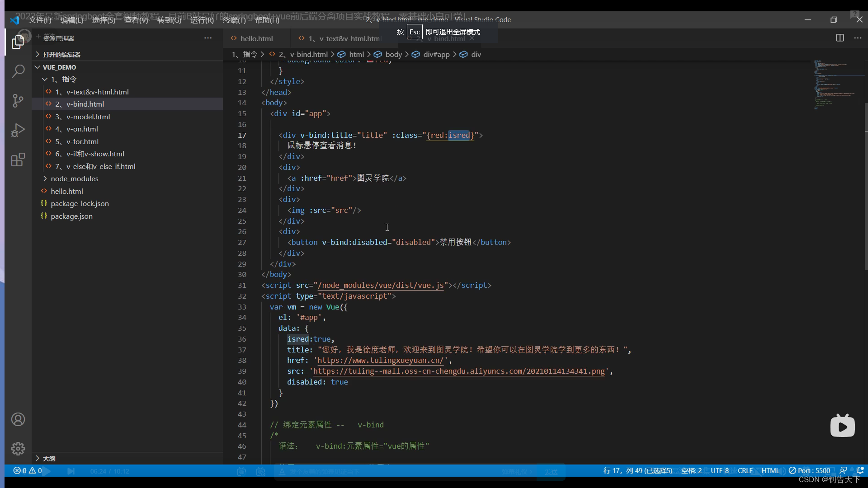The image size is (868, 488).
Task: Open the 选择(S) menu
Action: coord(104,20)
